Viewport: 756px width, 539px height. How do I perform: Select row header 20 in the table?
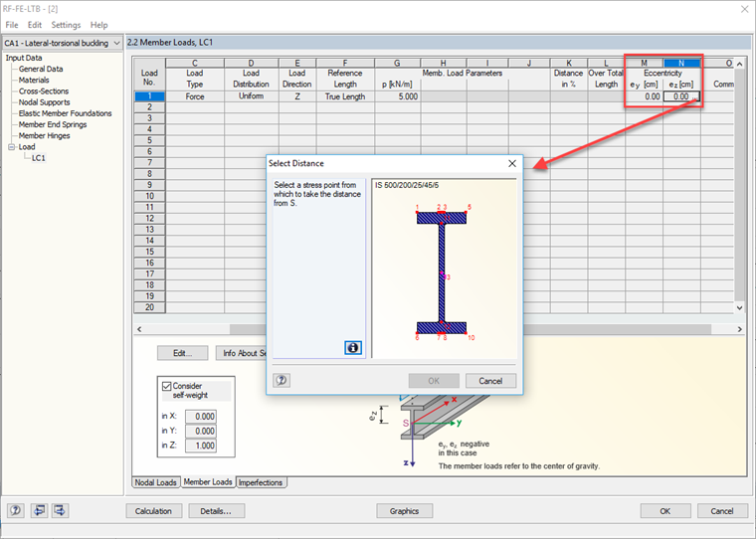[149, 307]
